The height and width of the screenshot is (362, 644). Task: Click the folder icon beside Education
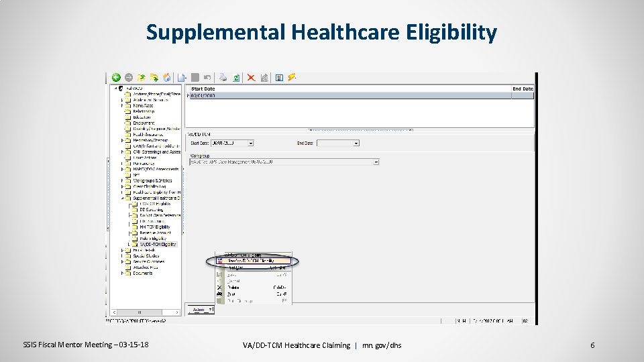click(127, 117)
